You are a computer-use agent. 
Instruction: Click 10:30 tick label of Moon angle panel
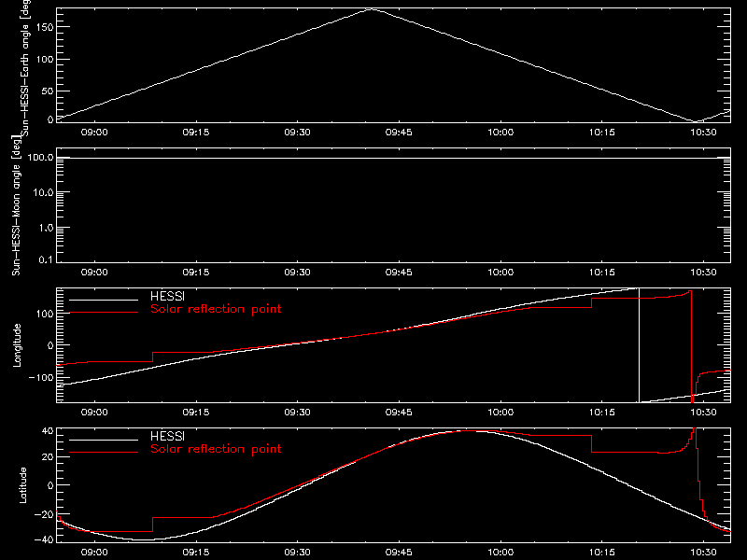(704, 273)
